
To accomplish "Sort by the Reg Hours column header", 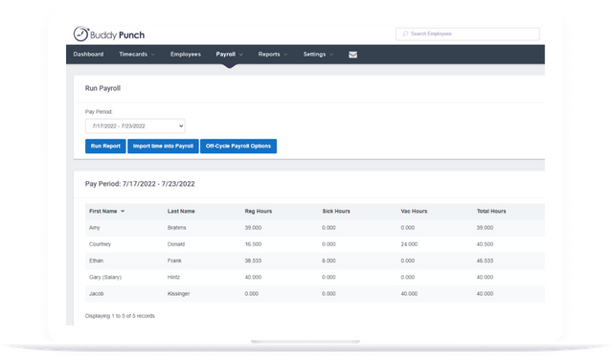I will click(259, 211).
